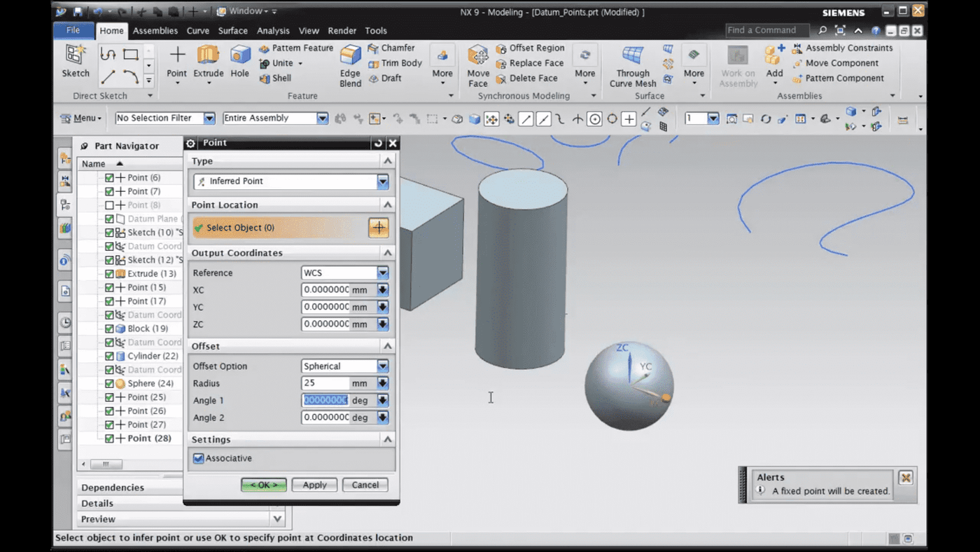Click the OK button

[x=264, y=485]
